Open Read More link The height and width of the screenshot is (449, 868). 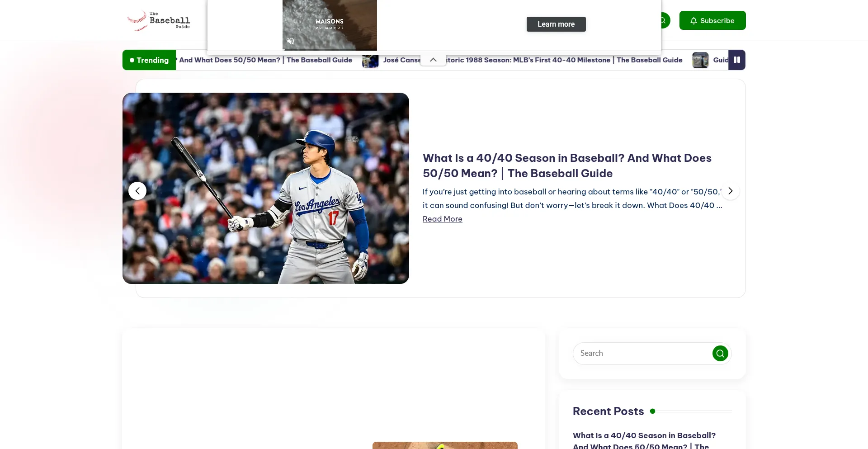(x=443, y=219)
